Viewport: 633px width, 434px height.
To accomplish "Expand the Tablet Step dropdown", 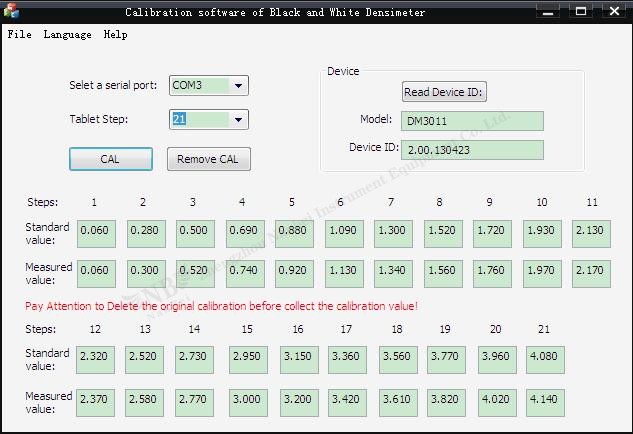I will [x=238, y=120].
